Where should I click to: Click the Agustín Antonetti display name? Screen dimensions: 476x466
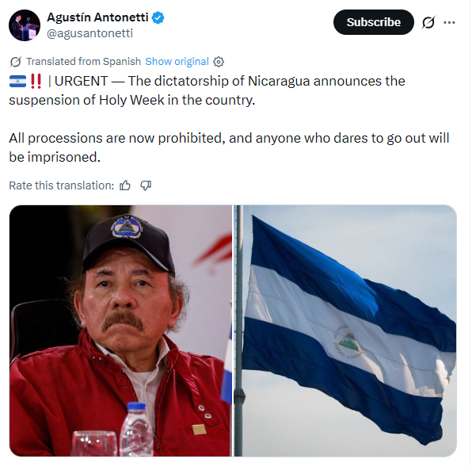pyautogui.click(x=97, y=17)
